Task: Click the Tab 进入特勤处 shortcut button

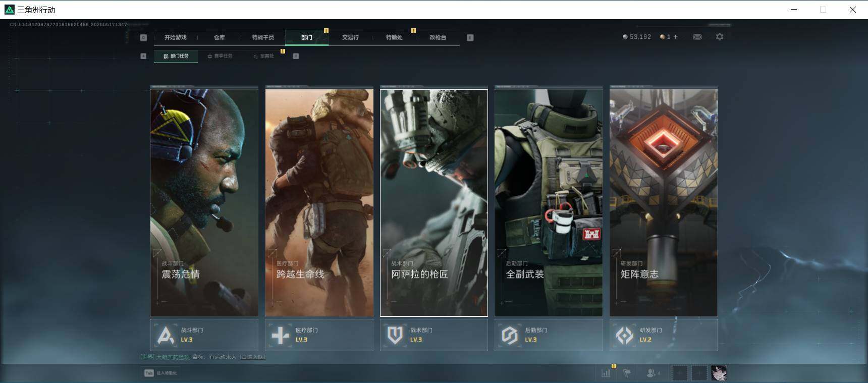Action: (x=160, y=373)
